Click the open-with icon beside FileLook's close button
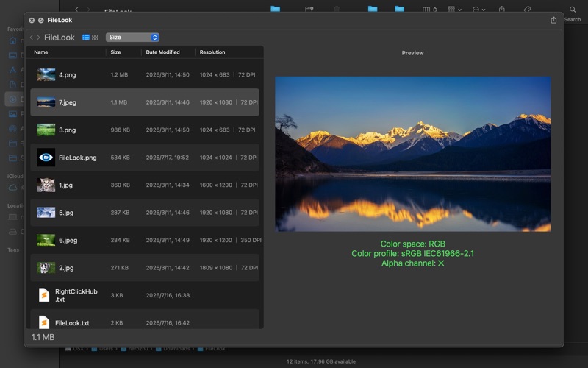 [x=41, y=21]
